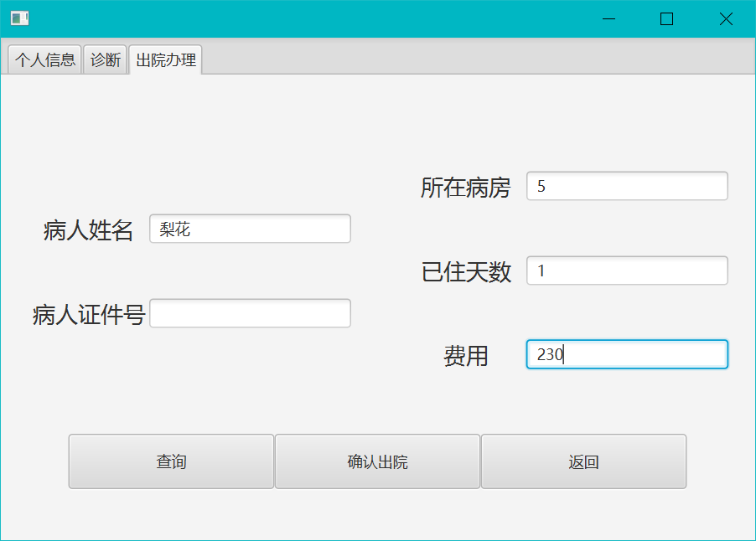Click the 所在病房 field showing 5
The width and height of the screenshot is (756, 541).
(x=627, y=186)
